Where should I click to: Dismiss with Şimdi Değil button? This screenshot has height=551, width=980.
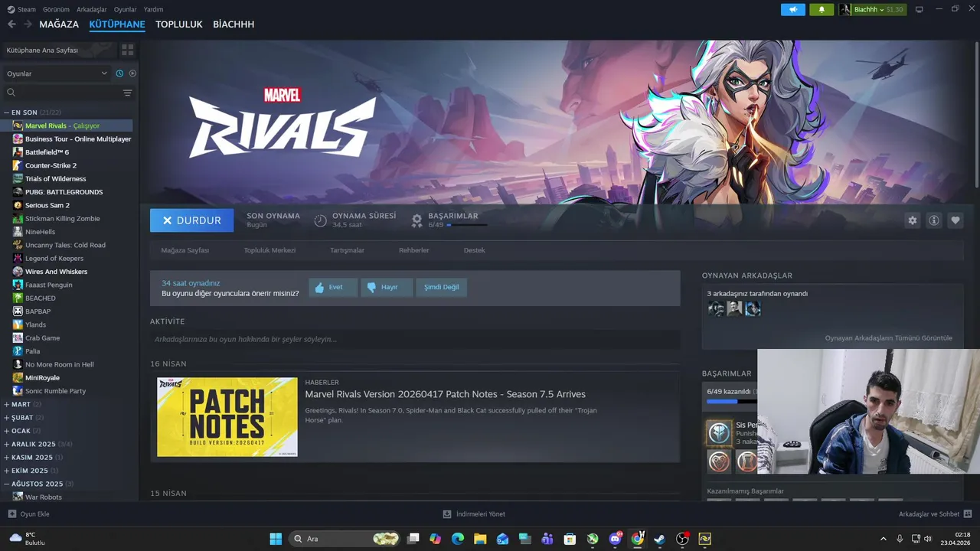tap(442, 287)
